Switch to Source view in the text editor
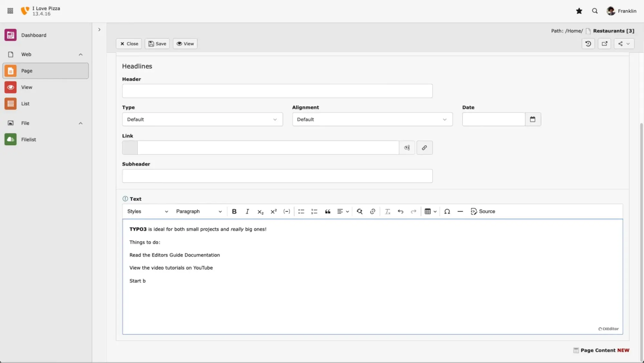This screenshot has width=644, height=363. pyautogui.click(x=483, y=211)
